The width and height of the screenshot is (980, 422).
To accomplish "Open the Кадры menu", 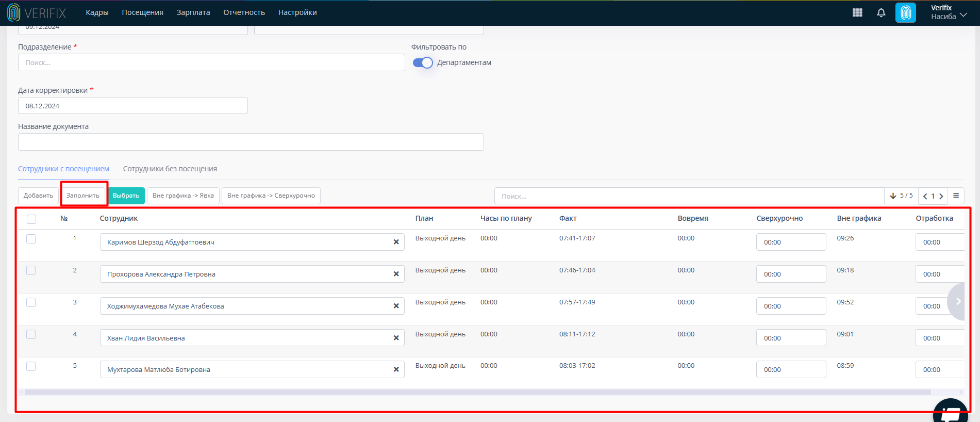I will (97, 12).
